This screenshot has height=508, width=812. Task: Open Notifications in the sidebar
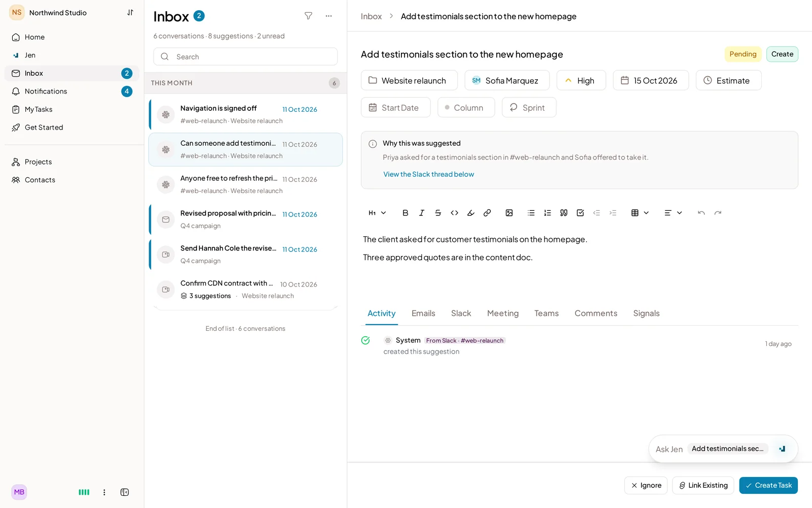coord(72,91)
